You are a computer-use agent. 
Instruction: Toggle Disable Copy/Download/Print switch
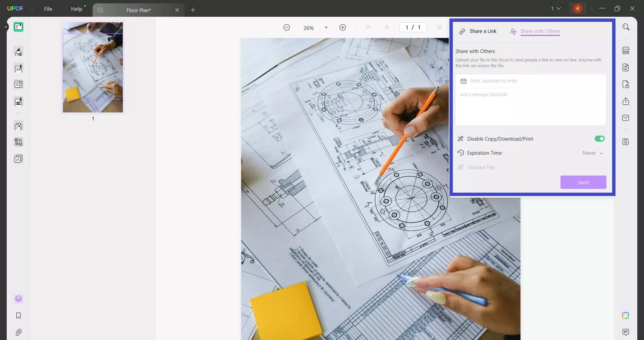(599, 139)
